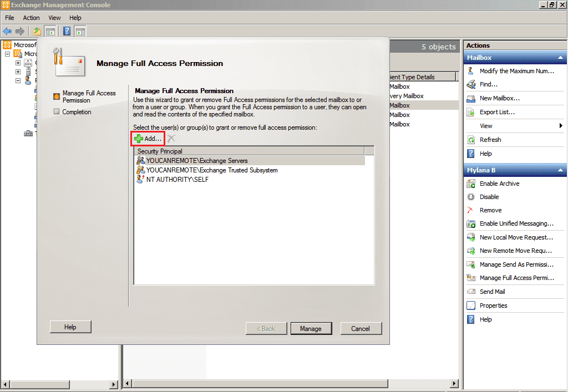Collapse the Mylana B actions section
The width and height of the screenshot is (568, 392).
(560, 170)
